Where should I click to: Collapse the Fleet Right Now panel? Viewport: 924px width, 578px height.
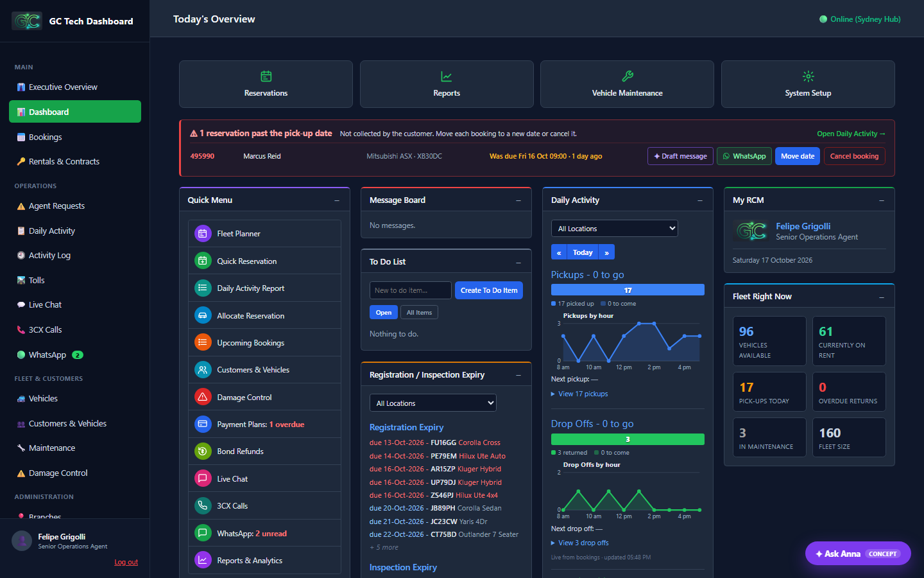click(x=882, y=297)
